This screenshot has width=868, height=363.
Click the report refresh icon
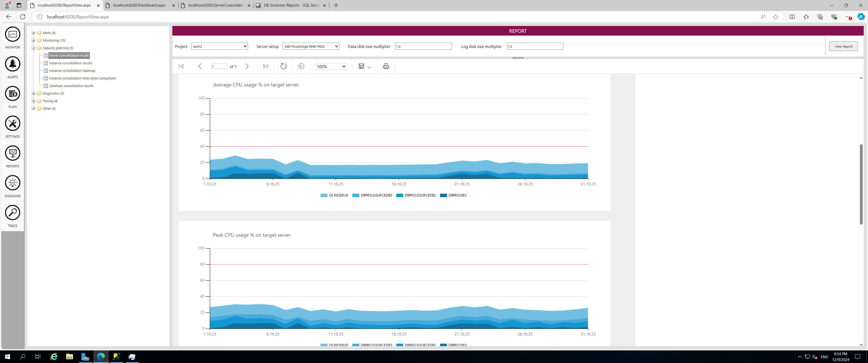pos(283,66)
